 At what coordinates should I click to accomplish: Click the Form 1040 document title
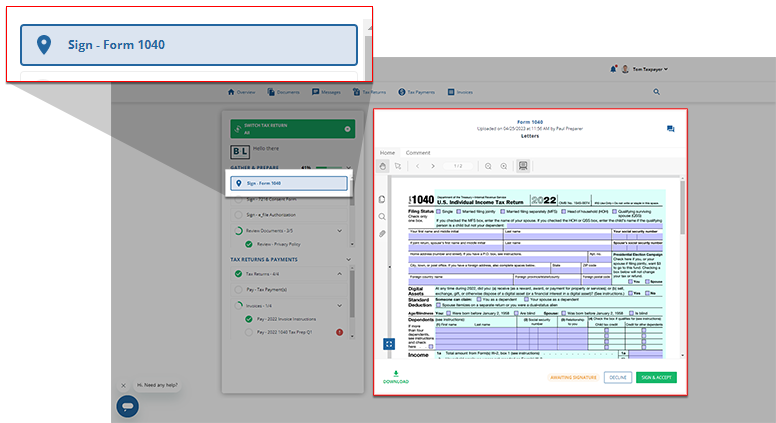click(x=530, y=122)
